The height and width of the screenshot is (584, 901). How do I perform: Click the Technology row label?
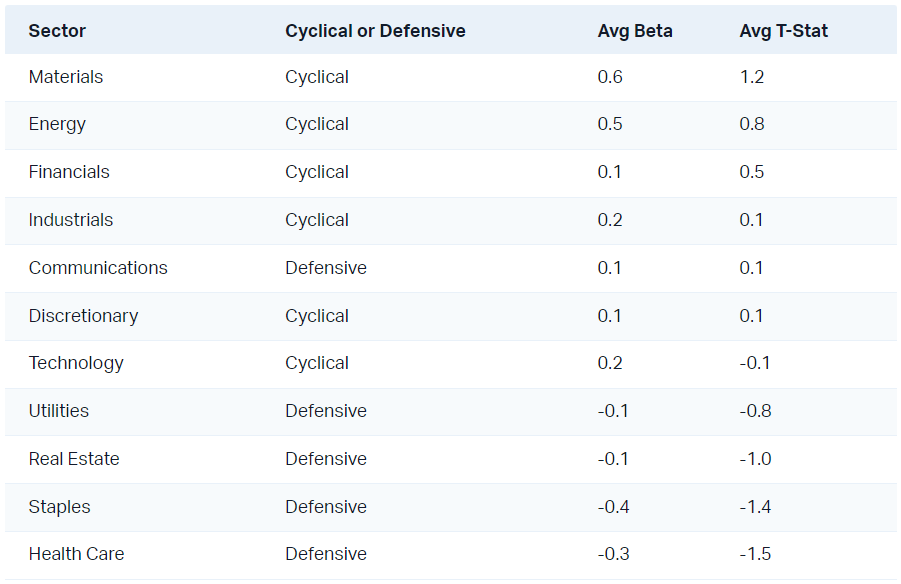point(76,363)
